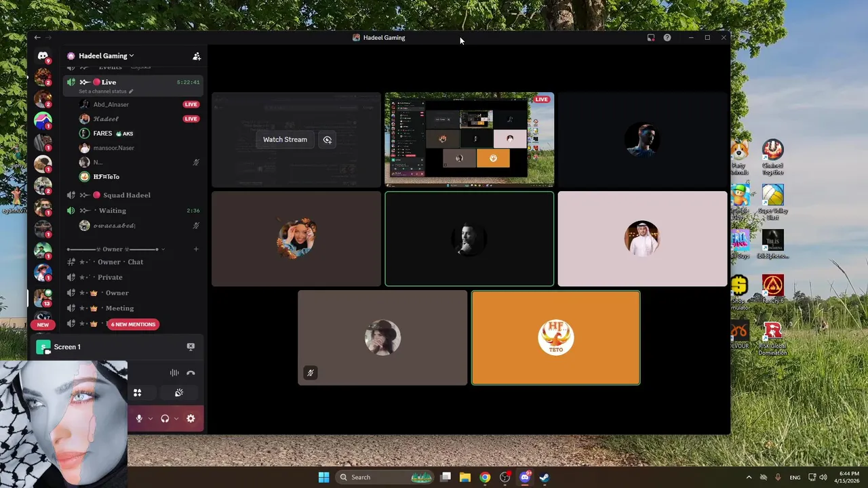Open Task View on the taskbar
Image resolution: width=868 pixels, height=488 pixels.
coord(446,477)
